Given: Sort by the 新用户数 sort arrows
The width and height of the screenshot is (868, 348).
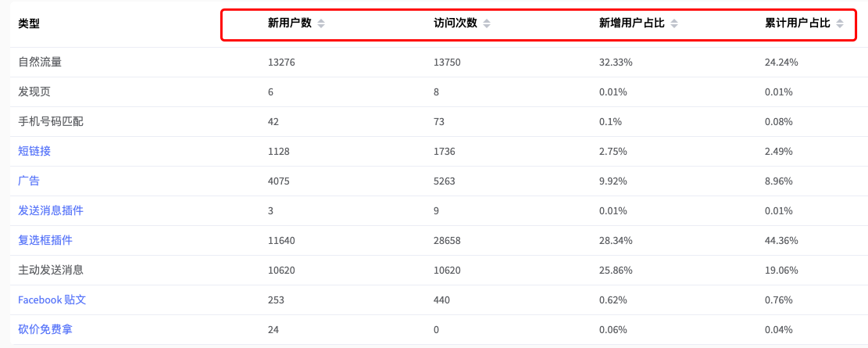Looking at the screenshot, I should [x=320, y=23].
